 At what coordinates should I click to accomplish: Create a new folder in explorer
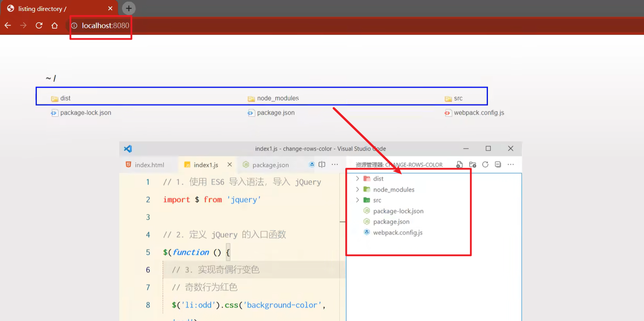[473, 165]
